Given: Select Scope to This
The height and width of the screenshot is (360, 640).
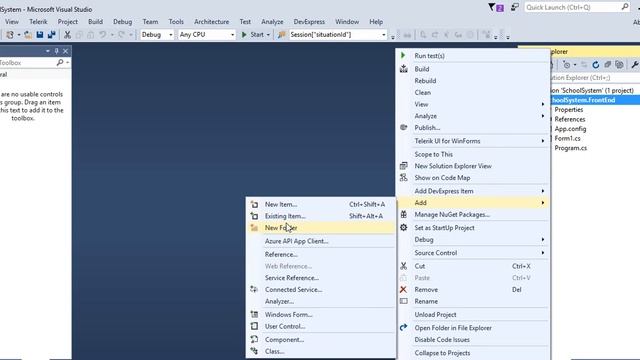Looking at the screenshot, I should pyautogui.click(x=473, y=154).
